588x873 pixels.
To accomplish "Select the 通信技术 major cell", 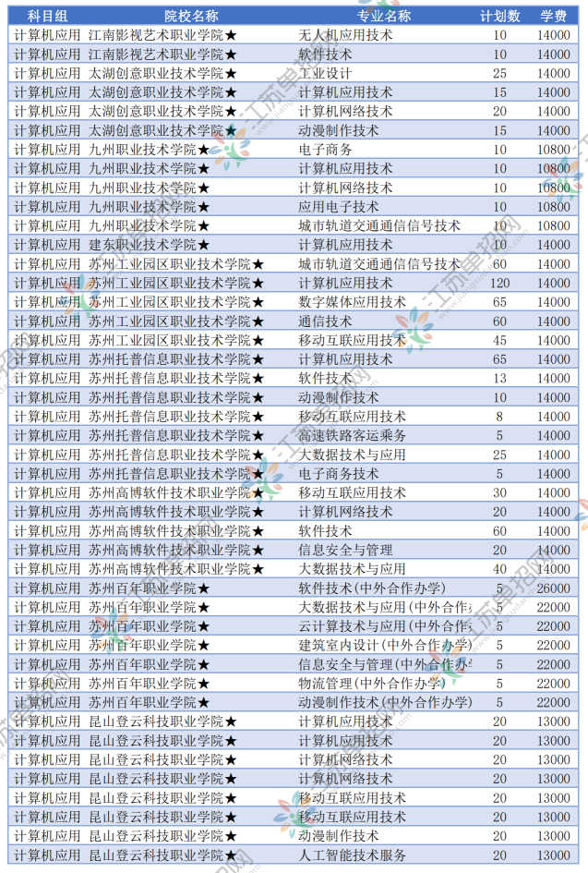I will [x=325, y=321].
